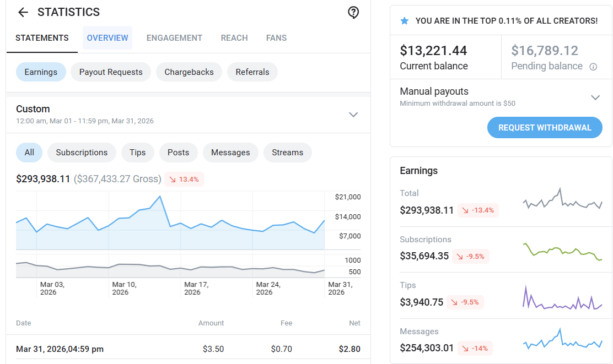Screen dimensions: 613x364
Task: Open the Tips purple sparkline chart
Action: (x=563, y=298)
